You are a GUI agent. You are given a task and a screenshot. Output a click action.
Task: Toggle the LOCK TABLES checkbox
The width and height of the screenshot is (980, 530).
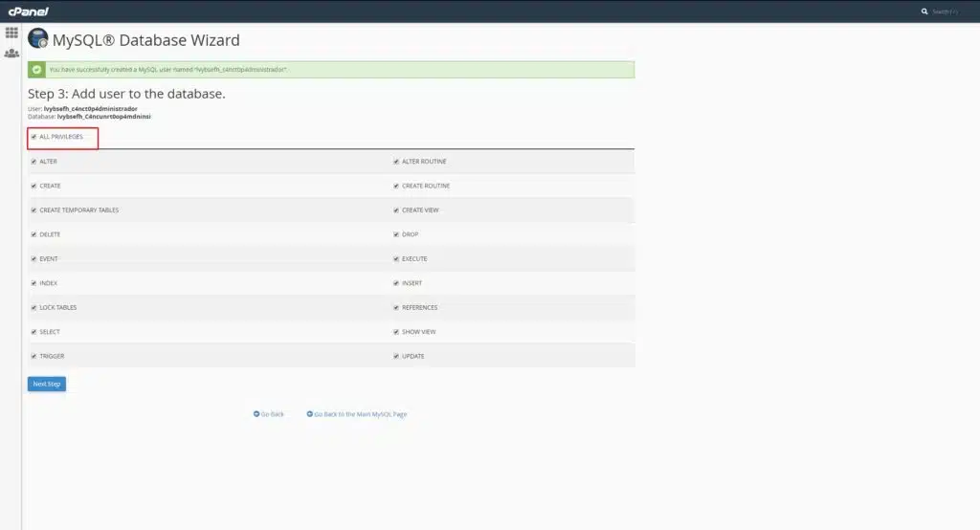point(33,307)
